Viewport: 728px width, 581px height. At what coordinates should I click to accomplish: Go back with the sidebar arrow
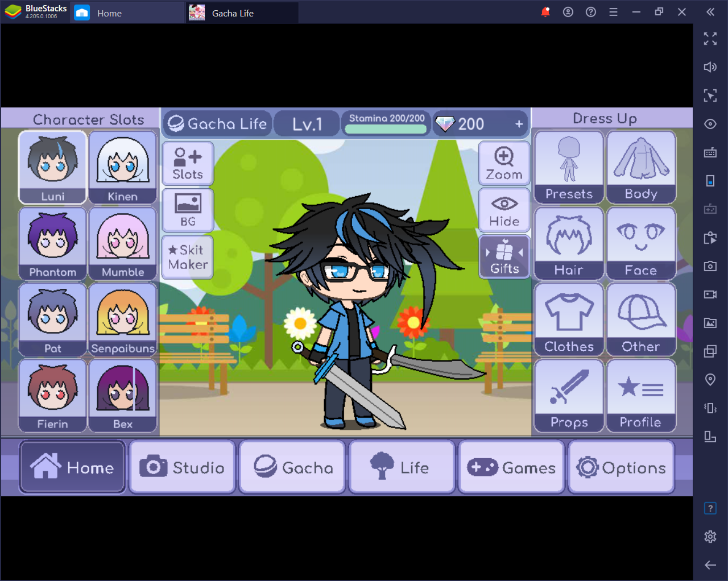(710, 565)
